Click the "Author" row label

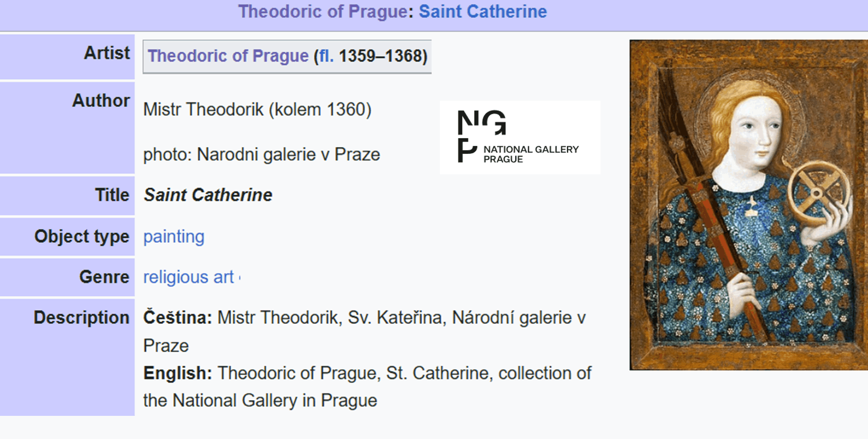pyautogui.click(x=101, y=100)
